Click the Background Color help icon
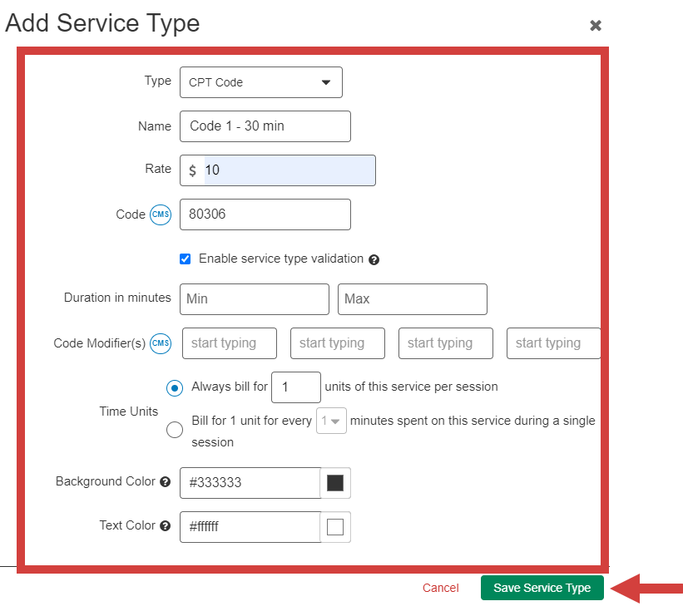This screenshot has width=683, height=616. click(x=166, y=482)
